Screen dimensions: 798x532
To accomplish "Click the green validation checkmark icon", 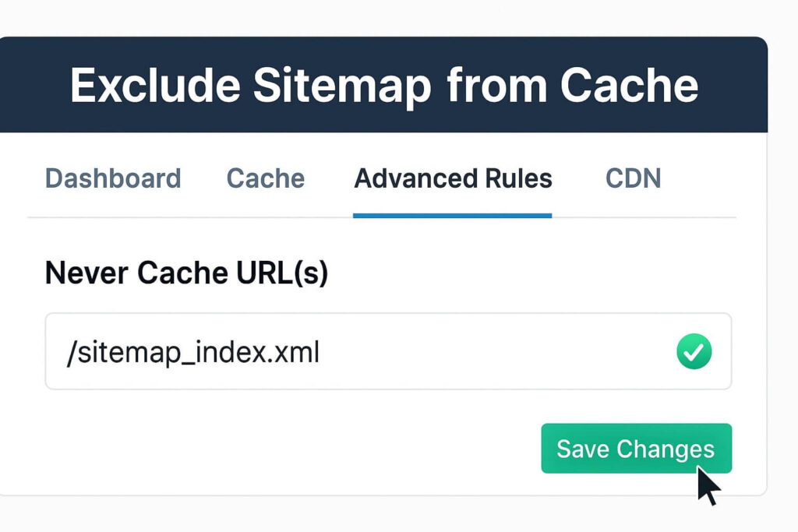I will point(693,352).
